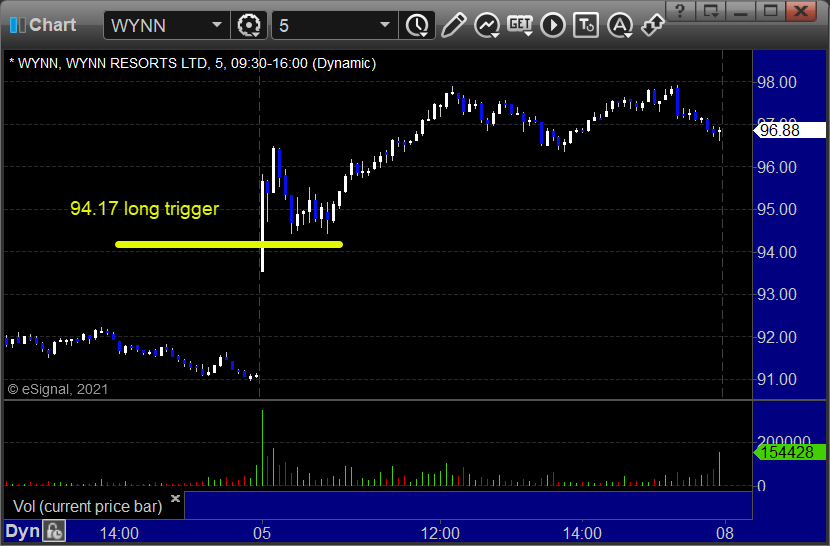Viewport: 830px width, 546px height.
Task: Open the window options dropdown icon
Action: pyautogui.click(x=710, y=11)
